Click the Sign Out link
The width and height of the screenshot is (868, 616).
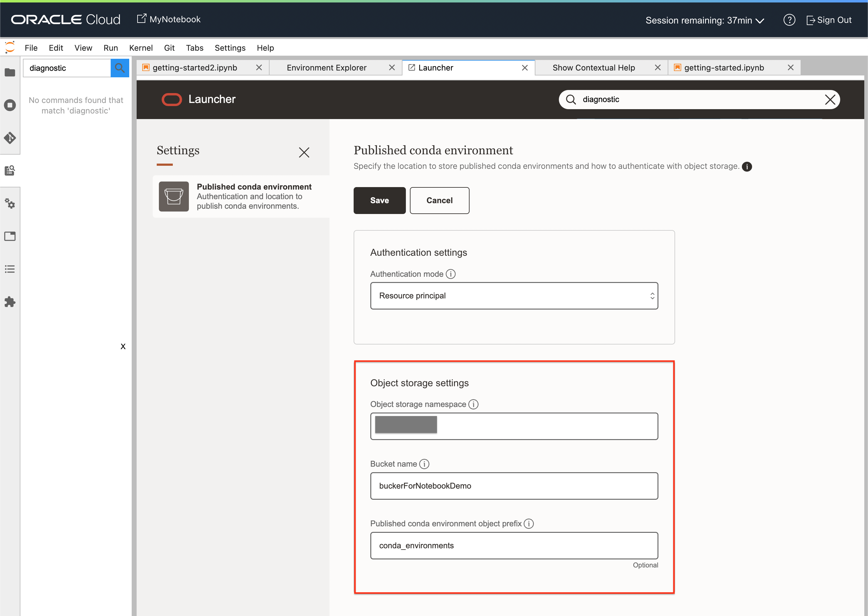[x=829, y=20]
